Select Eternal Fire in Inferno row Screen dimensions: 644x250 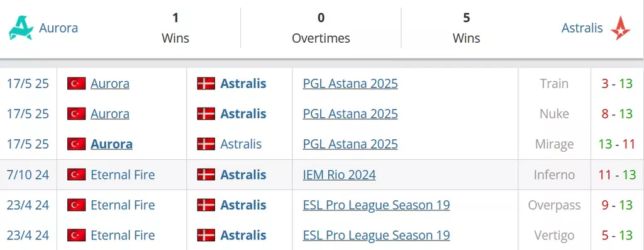(123, 175)
